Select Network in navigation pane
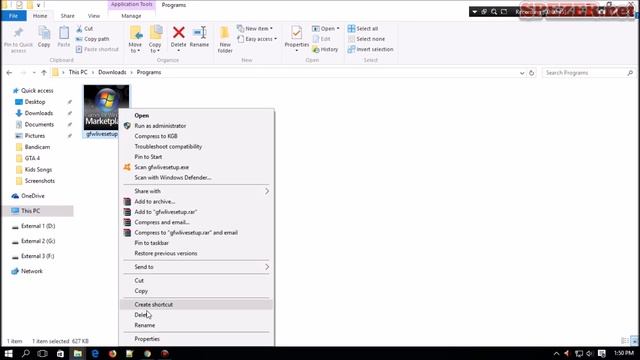640x360 pixels. pyautogui.click(x=32, y=271)
